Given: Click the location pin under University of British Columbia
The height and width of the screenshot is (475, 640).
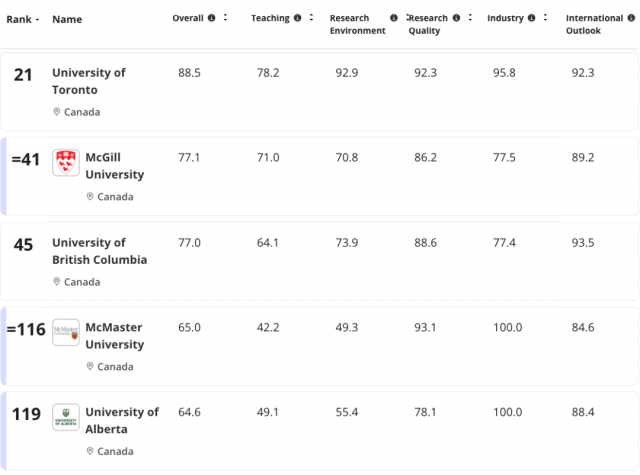Looking at the screenshot, I should point(57,282).
